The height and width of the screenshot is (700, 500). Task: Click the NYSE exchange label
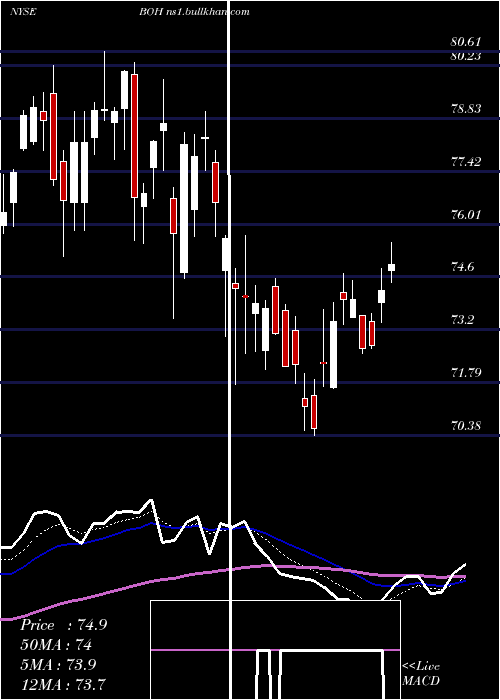(24, 12)
